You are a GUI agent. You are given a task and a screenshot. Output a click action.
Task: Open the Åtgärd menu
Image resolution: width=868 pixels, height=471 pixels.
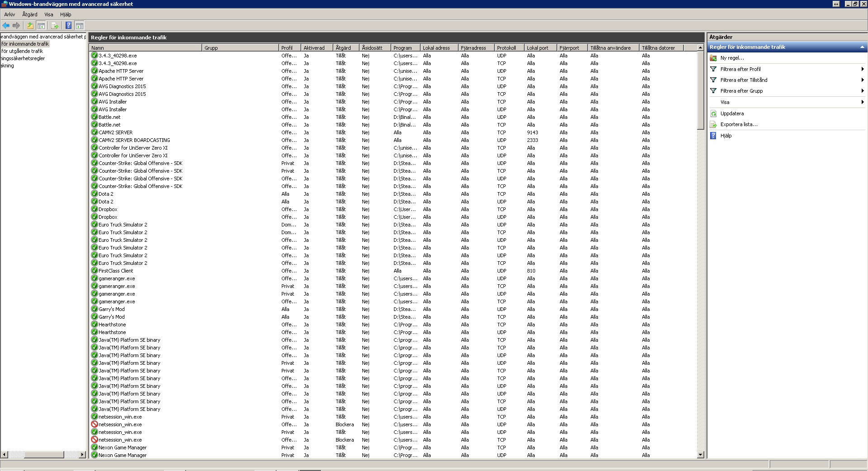pyautogui.click(x=30, y=14)
